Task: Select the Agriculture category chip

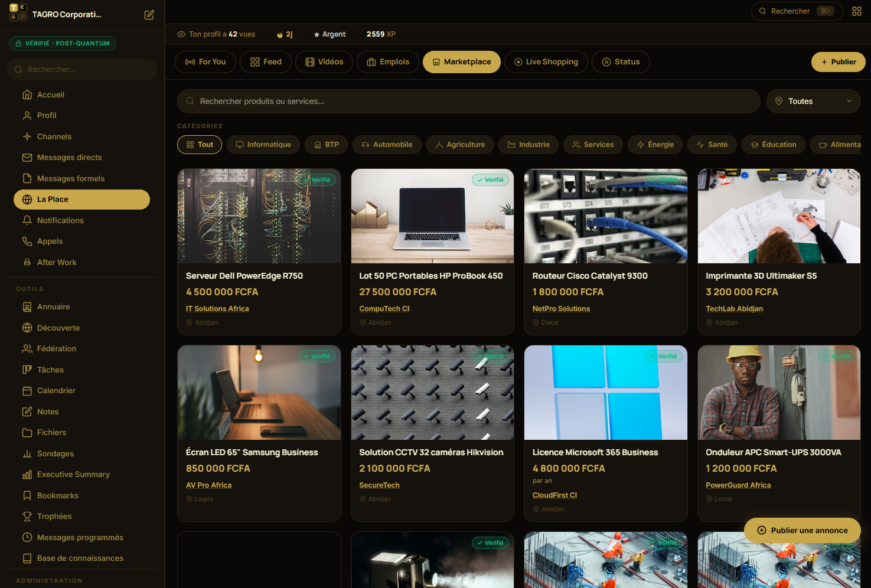Action: coord(460,145)
